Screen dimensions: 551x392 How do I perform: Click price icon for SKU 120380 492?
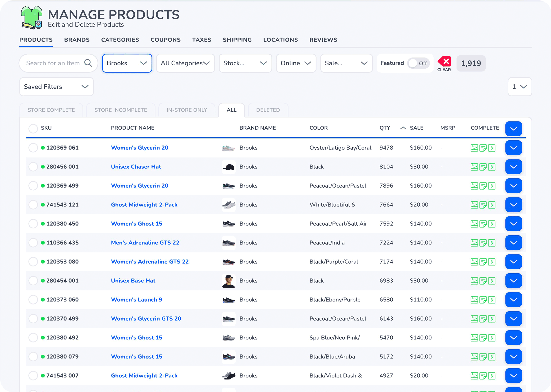click(492, 338)
